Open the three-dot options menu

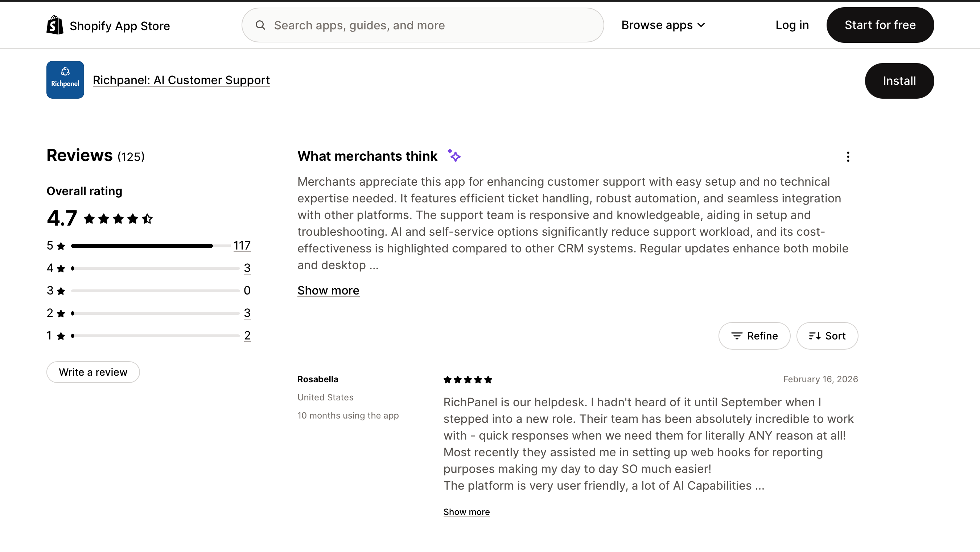tap(848, 157)
